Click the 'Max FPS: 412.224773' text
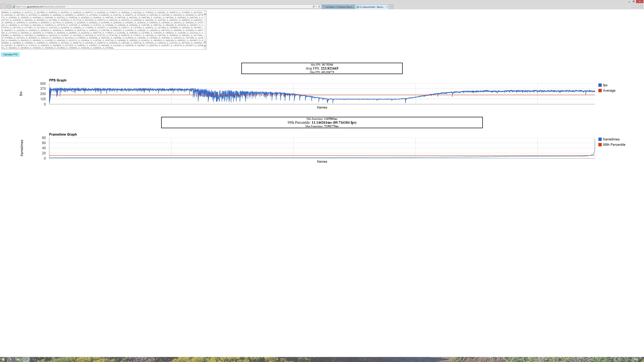Viewport: 644px width, 362px height. pyautogui.click(x=322, y=72)
